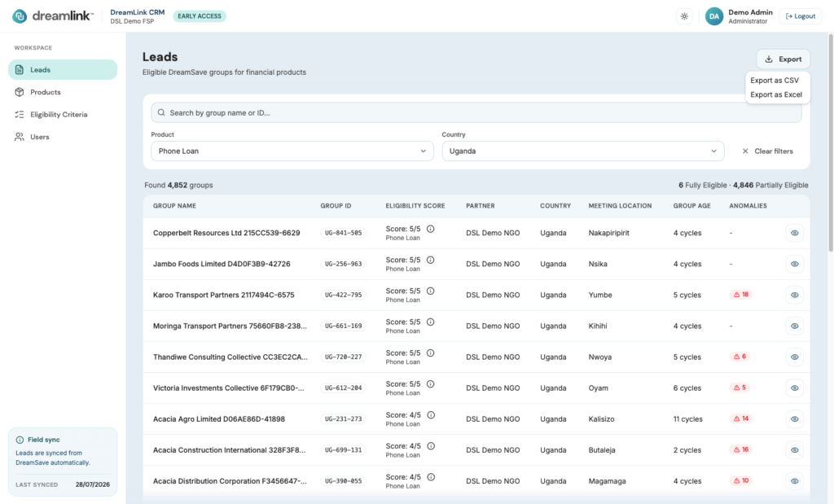Click the Field sync info icon

[x=20, y=440]
